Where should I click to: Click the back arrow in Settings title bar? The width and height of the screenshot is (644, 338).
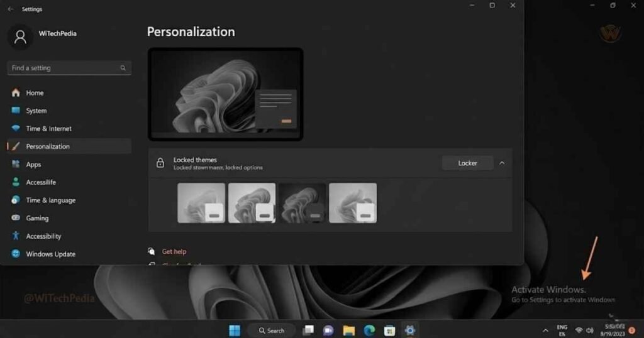click(x=10, y=9)
